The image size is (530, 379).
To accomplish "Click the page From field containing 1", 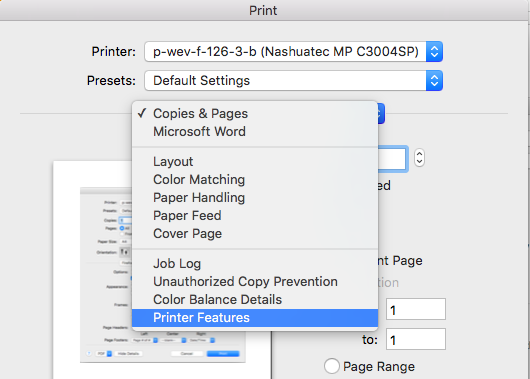I will tap(416, 309).
